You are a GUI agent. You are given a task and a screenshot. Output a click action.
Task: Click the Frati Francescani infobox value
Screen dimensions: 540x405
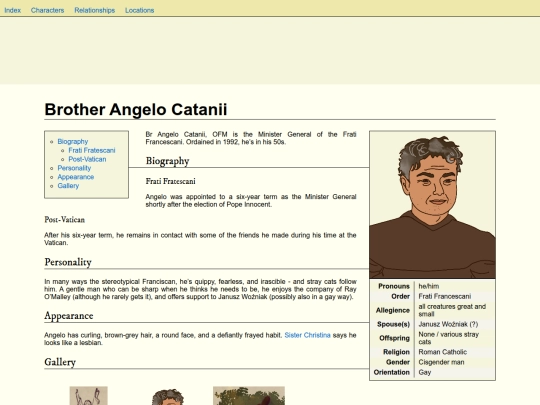445,296
